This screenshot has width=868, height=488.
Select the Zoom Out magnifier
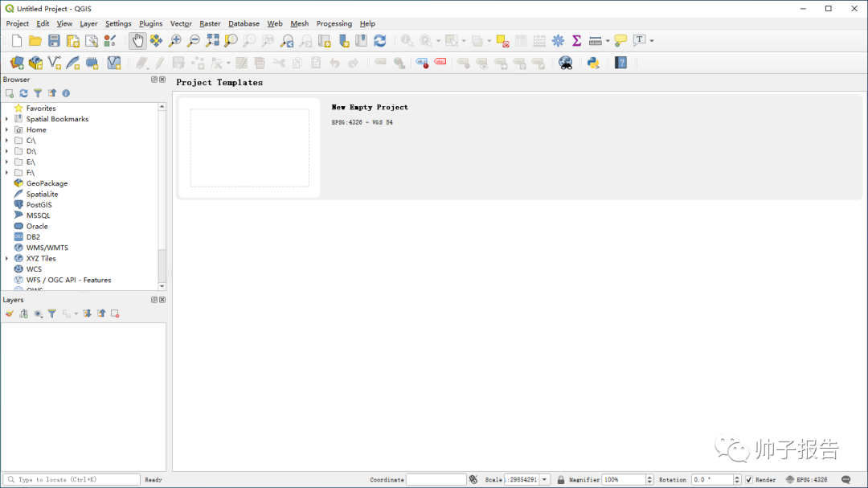[x=194, y=40]
